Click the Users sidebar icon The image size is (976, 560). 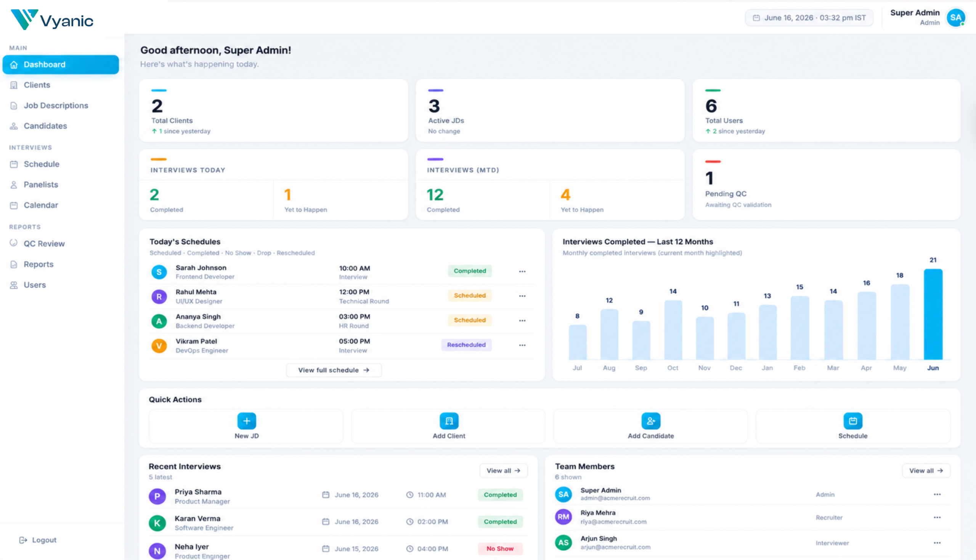point(14,285)
